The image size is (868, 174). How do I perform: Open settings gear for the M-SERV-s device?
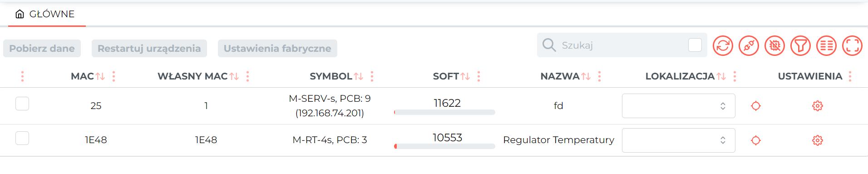pyautogui.click(x=818, y=106)
